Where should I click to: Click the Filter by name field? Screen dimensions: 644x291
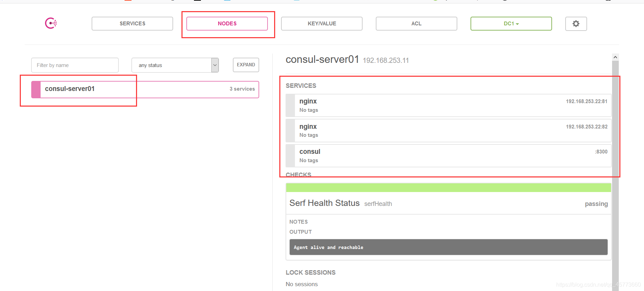(75, 65)
